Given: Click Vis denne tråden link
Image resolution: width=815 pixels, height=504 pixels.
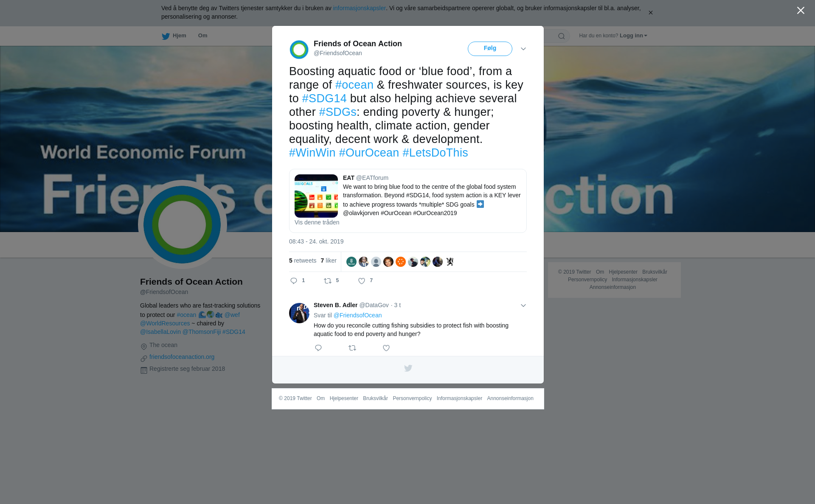Looking at the screenshot, I should point(317,222).
